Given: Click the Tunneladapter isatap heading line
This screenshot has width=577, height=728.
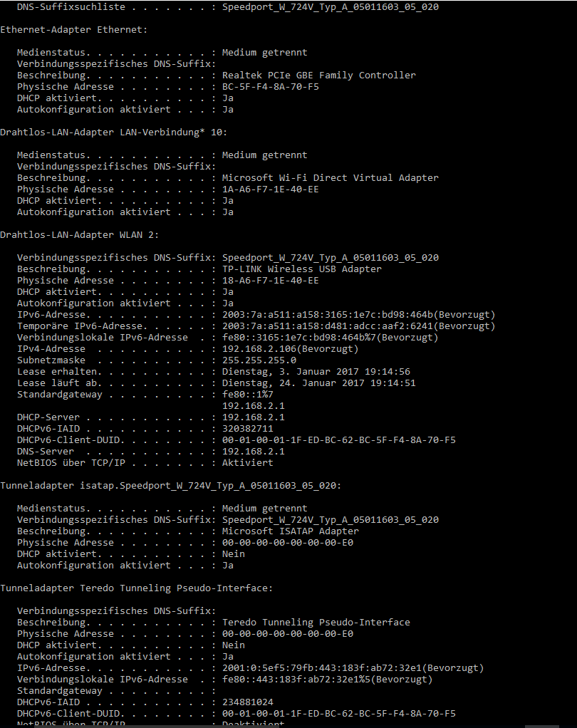Looking at the screenshot, I should 171,486.
